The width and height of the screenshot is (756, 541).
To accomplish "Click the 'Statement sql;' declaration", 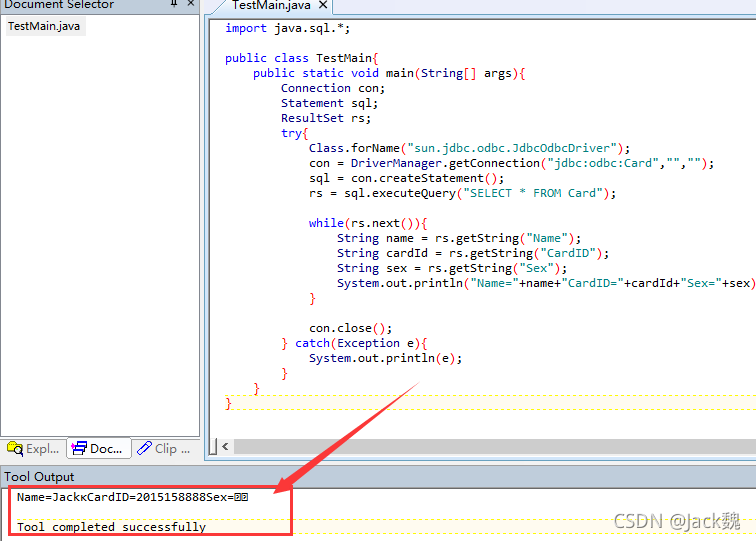I will [329, 103].
